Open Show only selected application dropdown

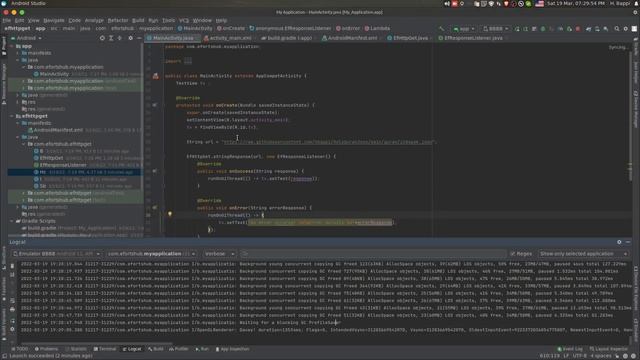(x=583, y=254)
